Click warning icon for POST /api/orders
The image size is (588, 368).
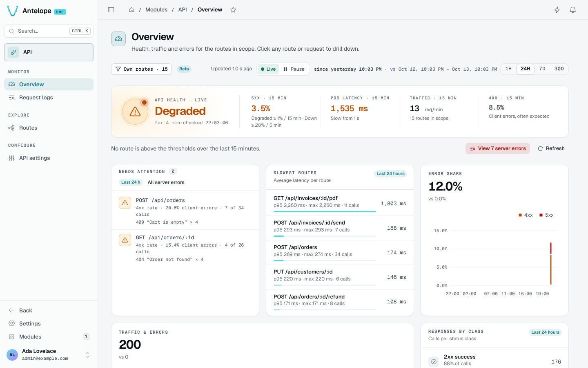coord(125,203)
